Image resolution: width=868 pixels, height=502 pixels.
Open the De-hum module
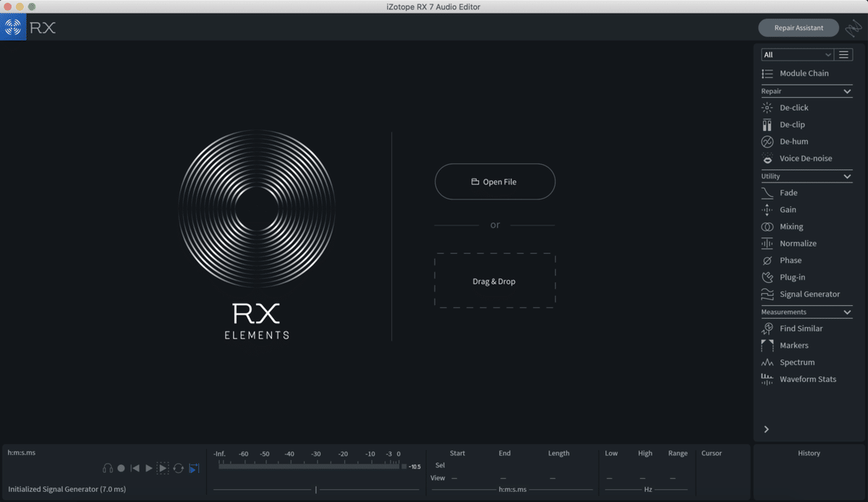click(x=793, y=142)
